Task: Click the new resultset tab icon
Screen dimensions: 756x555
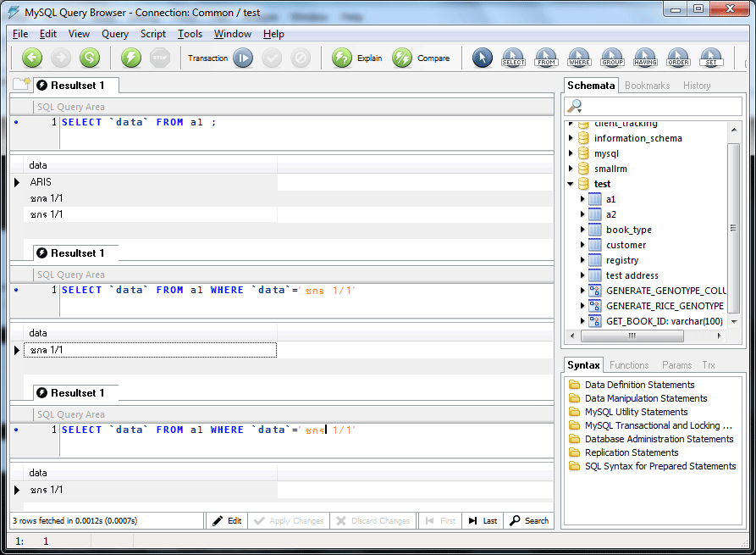Action: pos(22,84)
